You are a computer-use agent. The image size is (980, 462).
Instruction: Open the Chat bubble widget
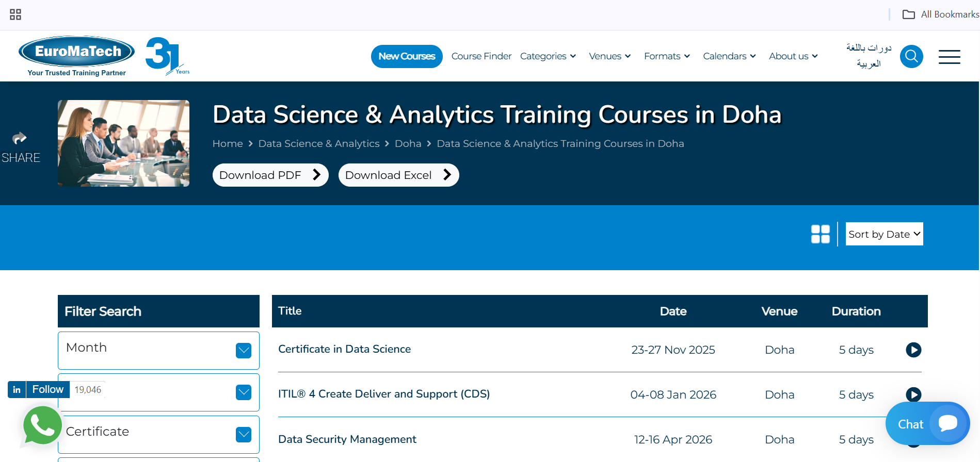(927, 423)
